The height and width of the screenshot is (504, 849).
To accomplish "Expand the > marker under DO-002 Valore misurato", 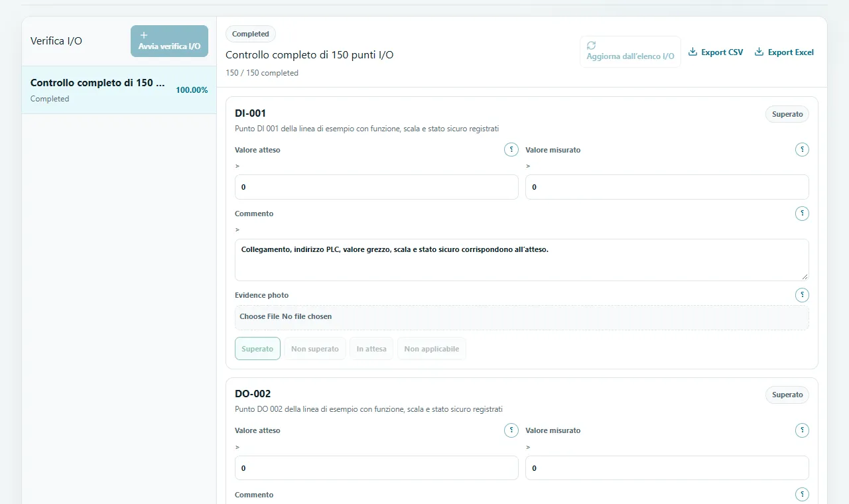I will 527,447.
